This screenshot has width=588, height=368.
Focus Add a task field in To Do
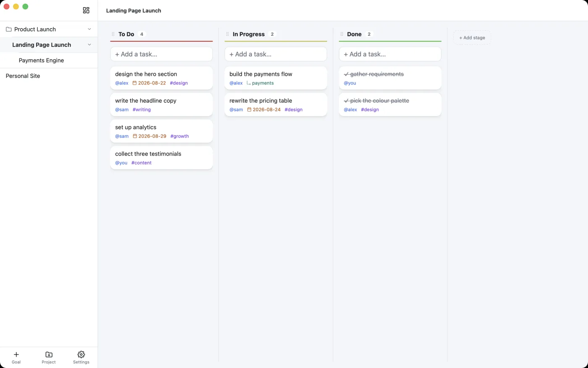coord(161,54)
